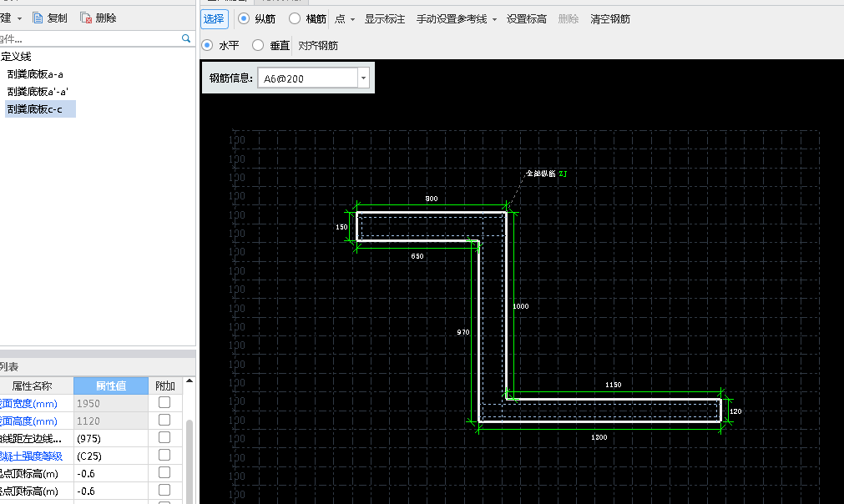
Task: Tick checkbox in second -0.6 elevation row
Action: pos(164,490)
